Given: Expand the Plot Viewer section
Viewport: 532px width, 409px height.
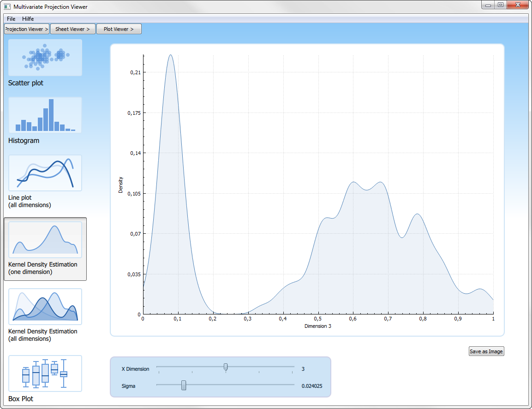Looking at the screenshot, I should coord(119,29).
